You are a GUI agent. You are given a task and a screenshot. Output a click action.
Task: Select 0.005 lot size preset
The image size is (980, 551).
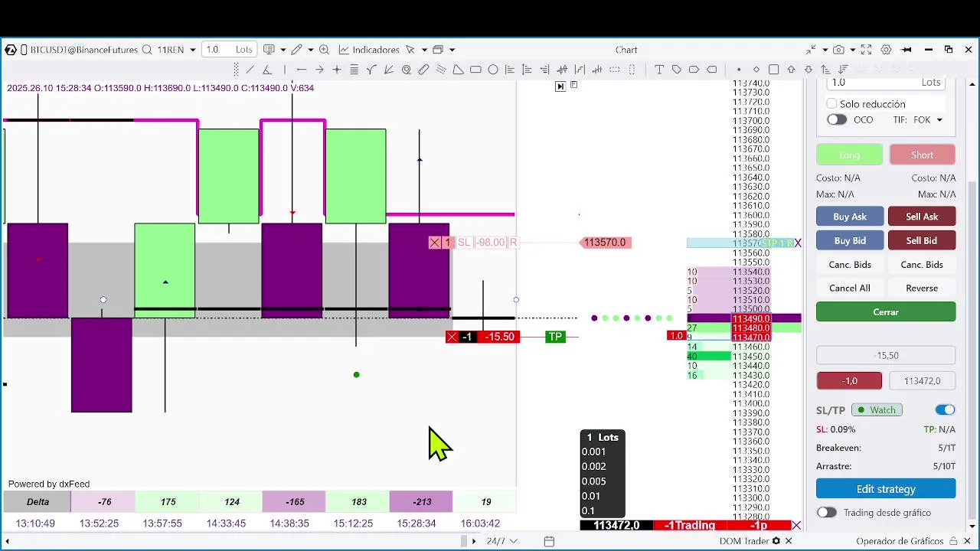click(594, 481)
